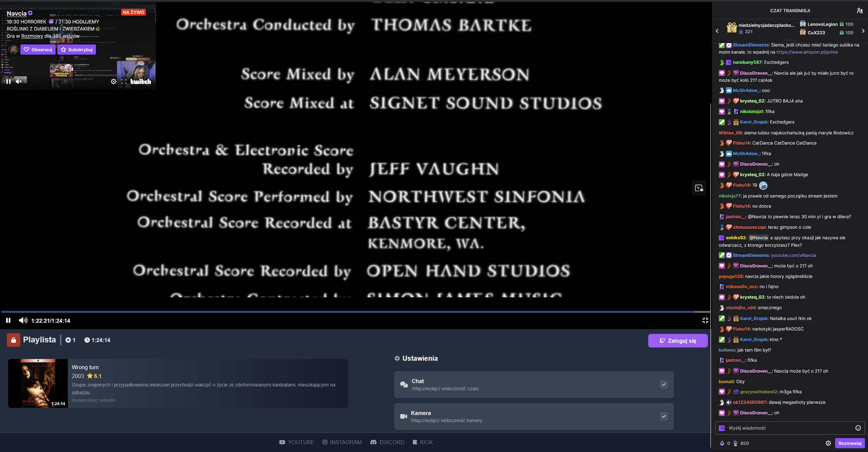868x452 pixels.
Task: Pause the main movie player
Action: tap(8, 320)
